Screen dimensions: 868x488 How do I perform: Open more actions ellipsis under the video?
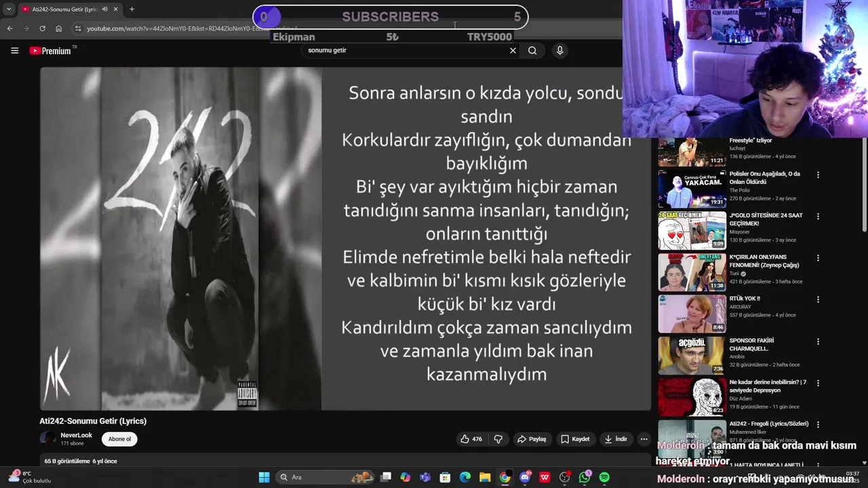pos(644,439)
